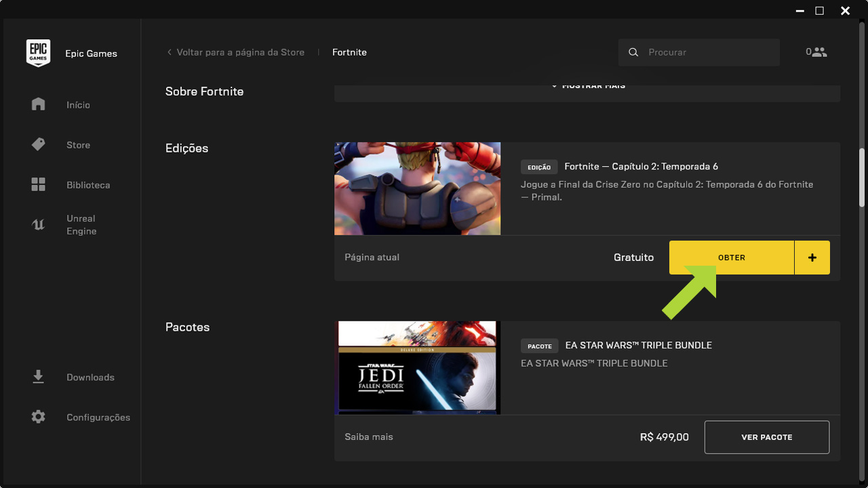Viewport: 868px width, 488px height.
Task: Click the Pacotes section heading
Action: pos(187,327)
